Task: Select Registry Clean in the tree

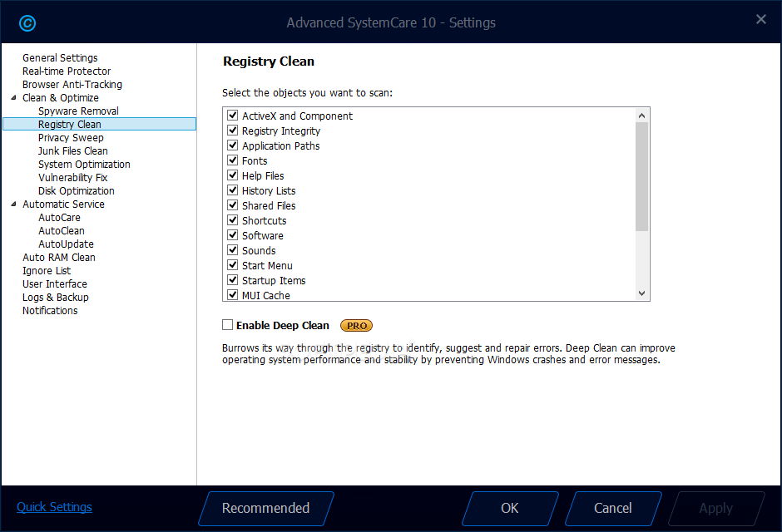Action: point(99,124)
